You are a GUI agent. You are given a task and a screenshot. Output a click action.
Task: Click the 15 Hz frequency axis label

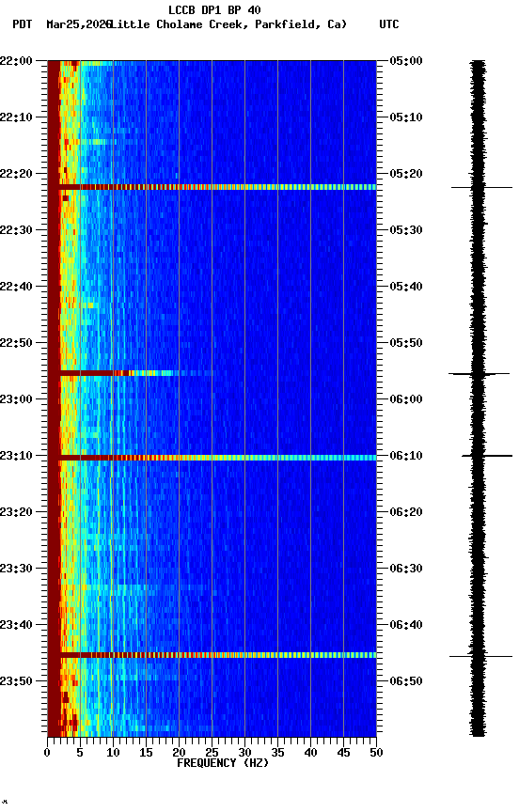click(146, 753)
